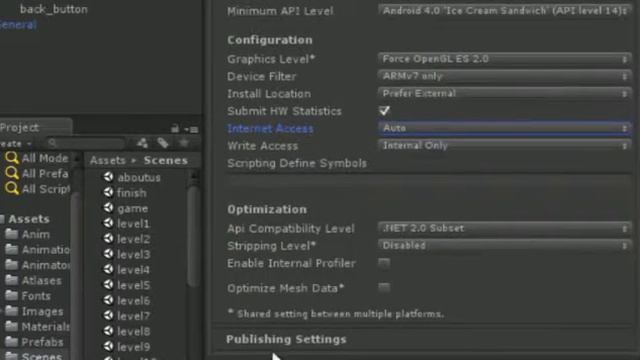Click the Project search input field
This screenshot has height=360, width=640.
85,143
